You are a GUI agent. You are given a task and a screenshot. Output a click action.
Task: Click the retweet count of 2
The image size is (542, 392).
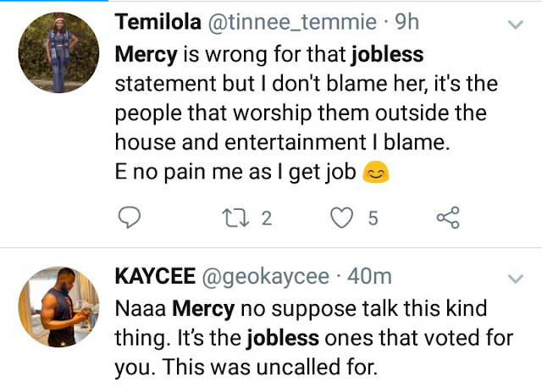pos(265,218)
